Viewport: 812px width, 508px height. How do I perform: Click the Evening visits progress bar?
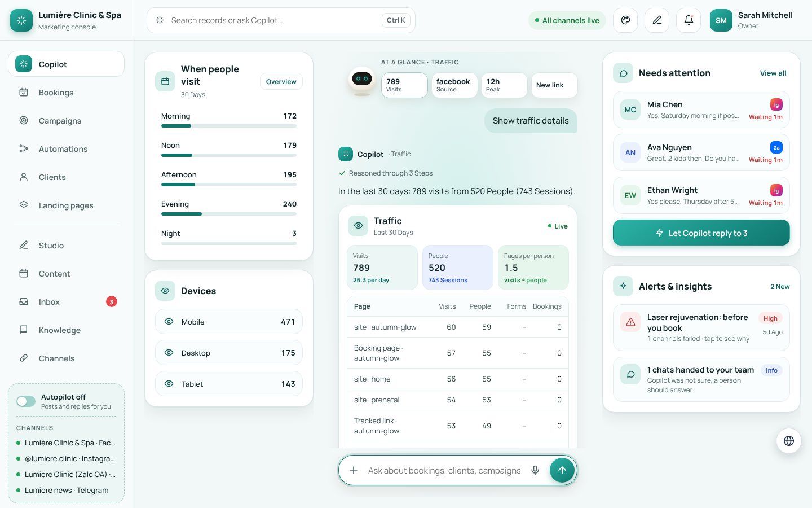[229, 214]
